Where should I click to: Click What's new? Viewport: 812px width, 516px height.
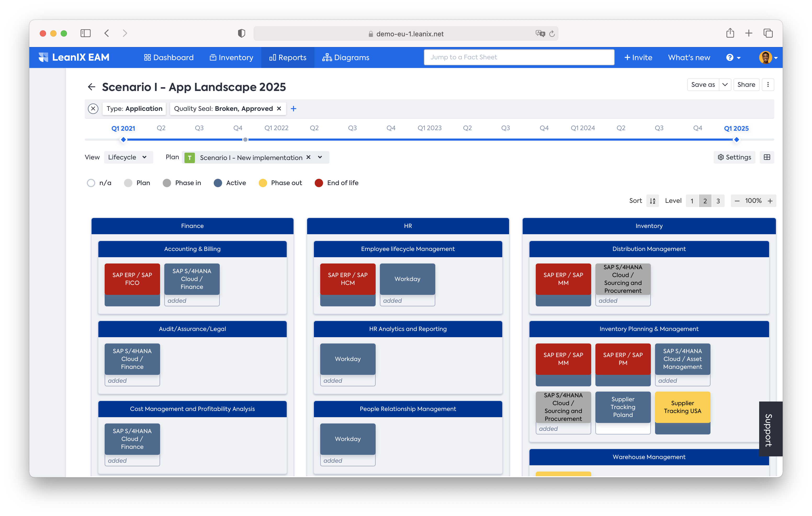689,58
